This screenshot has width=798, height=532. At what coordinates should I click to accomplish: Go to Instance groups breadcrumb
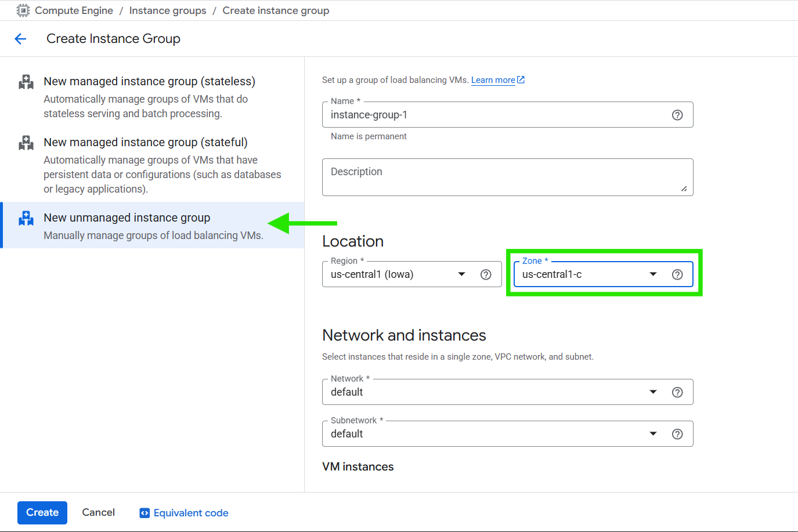(167, 10)
